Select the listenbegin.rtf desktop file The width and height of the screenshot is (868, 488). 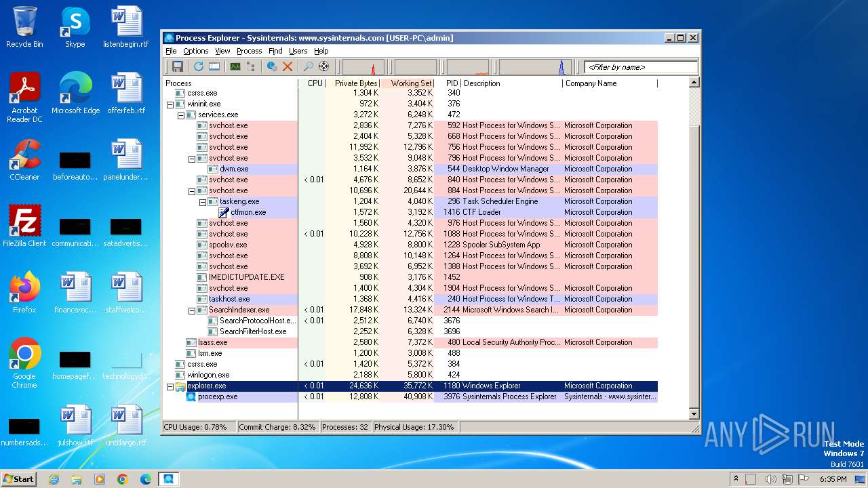pos(126,27)
